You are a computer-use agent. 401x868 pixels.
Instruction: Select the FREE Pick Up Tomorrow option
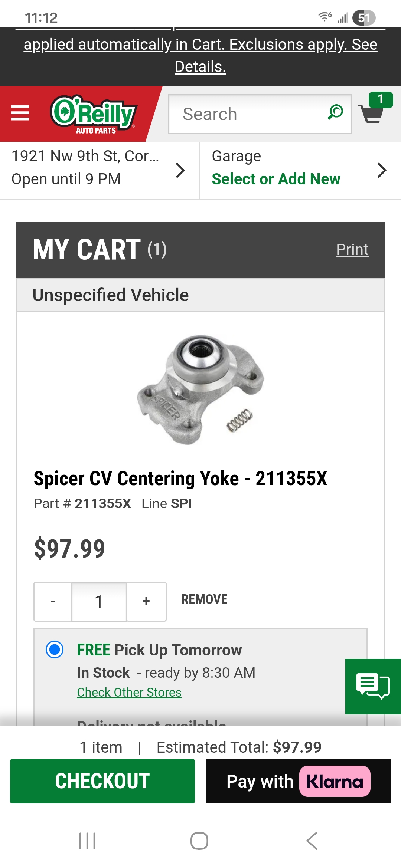pos(55,650)
